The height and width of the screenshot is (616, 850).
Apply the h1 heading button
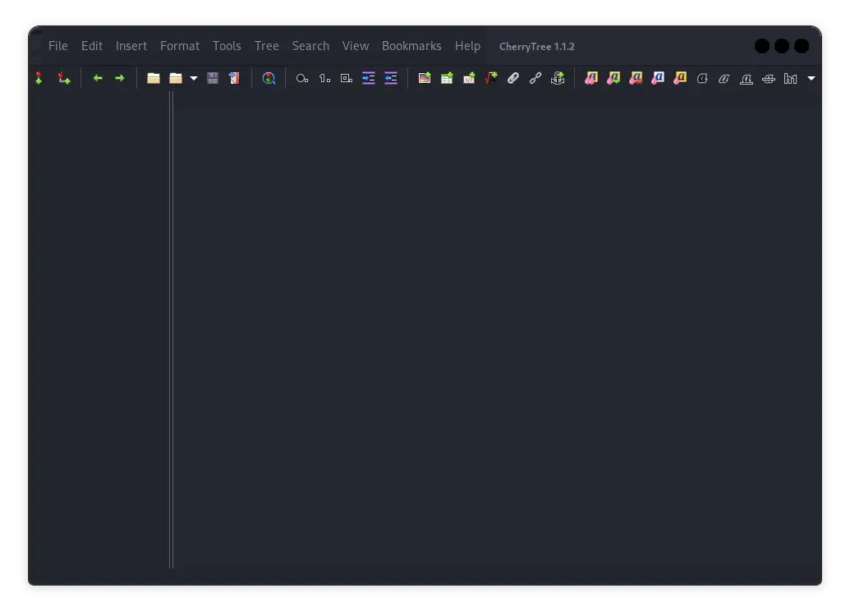point(790,79)
